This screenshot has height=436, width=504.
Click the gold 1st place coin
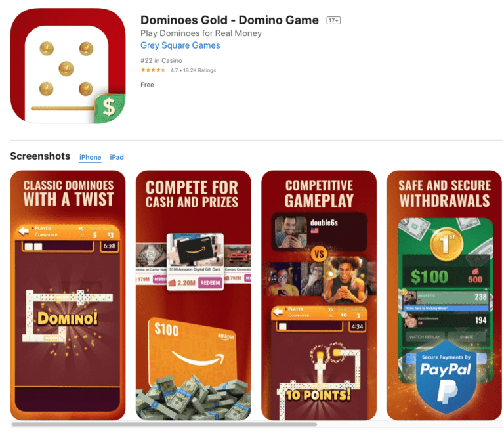[446, 244]
